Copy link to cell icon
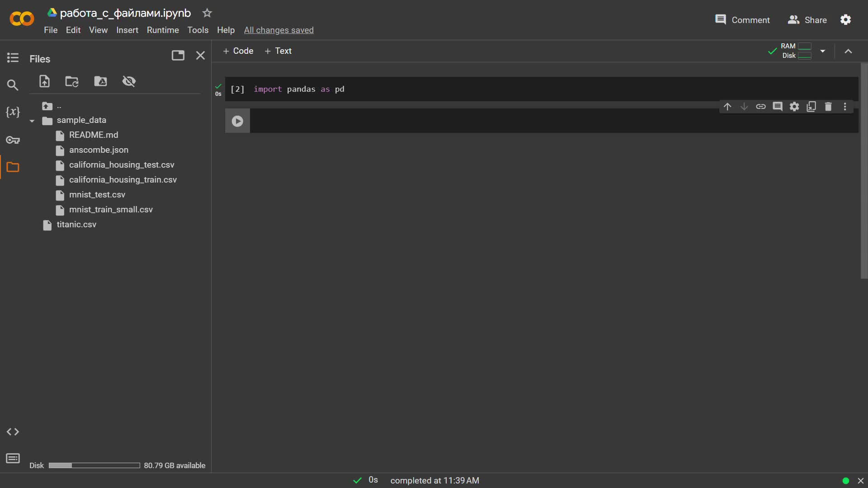This screenshot has width=868, height=488. [761, 107]
